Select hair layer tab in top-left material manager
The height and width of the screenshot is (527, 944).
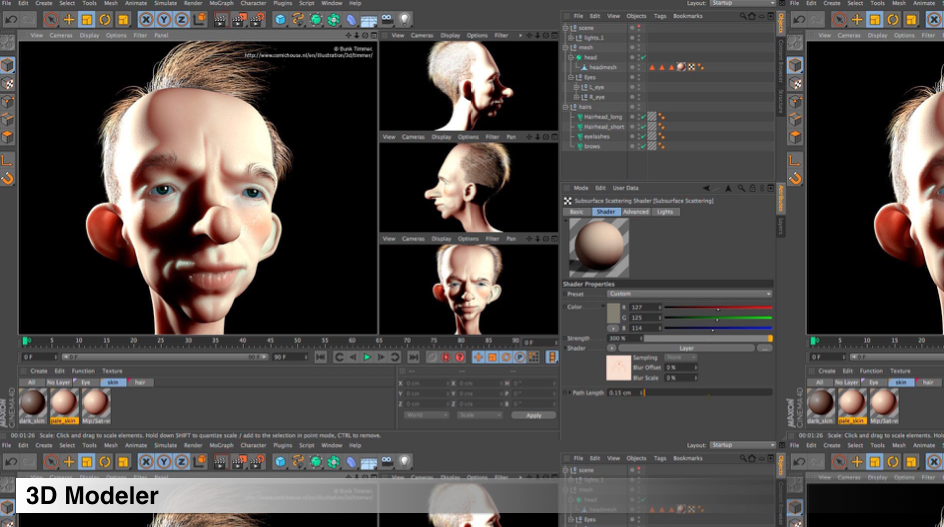140,382
